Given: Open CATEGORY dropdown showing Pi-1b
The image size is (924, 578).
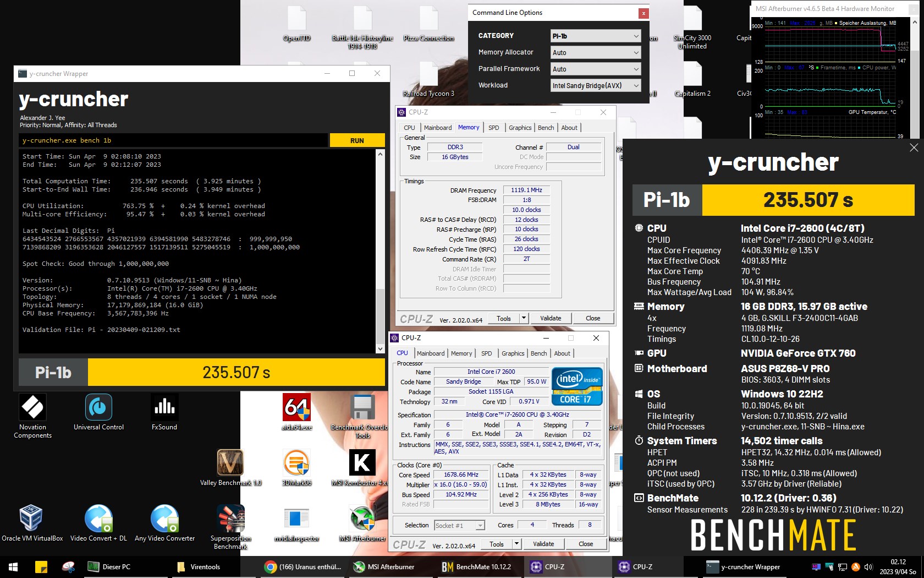Looking at the screenshot, I should 595,36.
